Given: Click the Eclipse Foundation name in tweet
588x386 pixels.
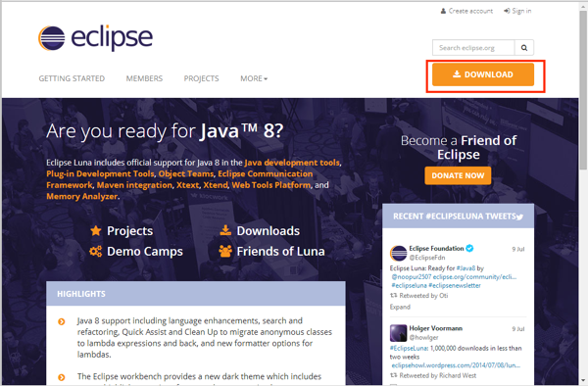Looking at the screenshot, I should click(x=436, y=249).
